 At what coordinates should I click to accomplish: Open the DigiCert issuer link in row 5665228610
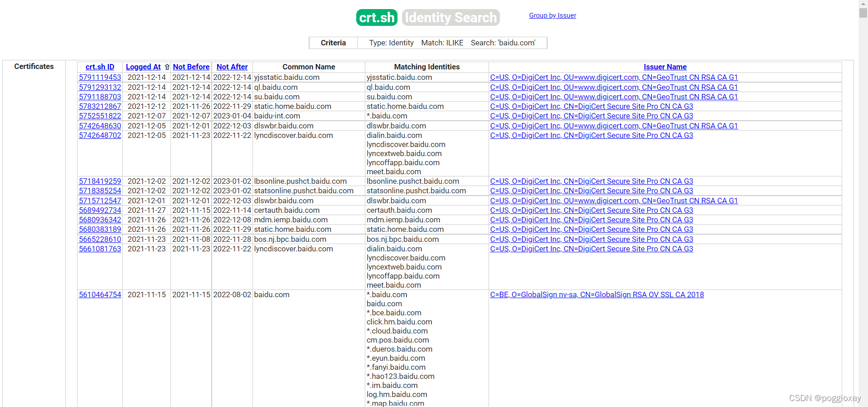[592, 239]
